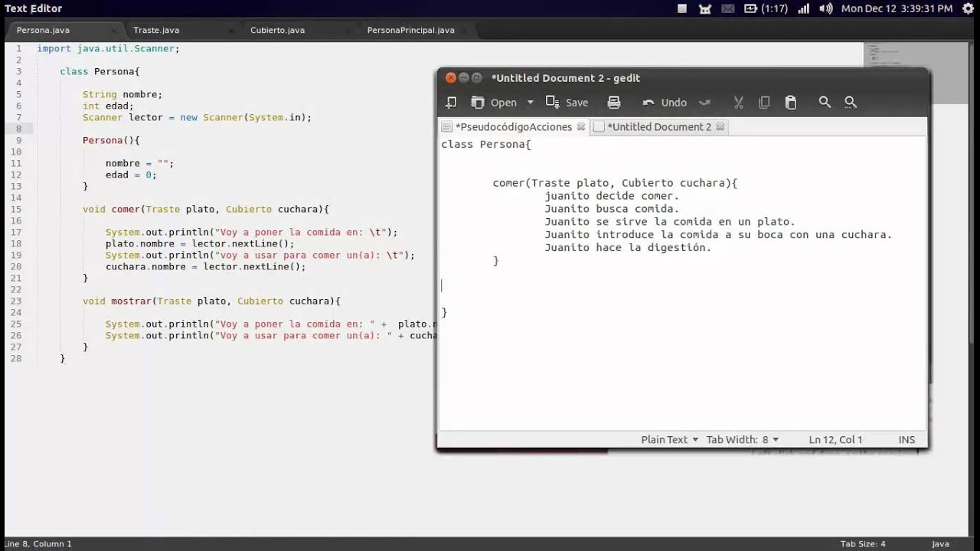Click the 'Juanito se sirve la comida' line
The height and width of the screenshot is (551, 980).
click(x=670, y=222)
